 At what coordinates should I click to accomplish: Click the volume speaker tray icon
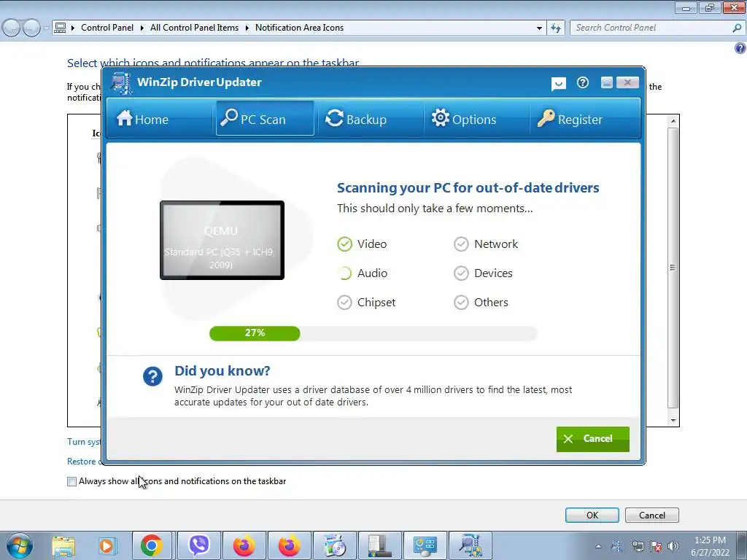pos(673,546)
